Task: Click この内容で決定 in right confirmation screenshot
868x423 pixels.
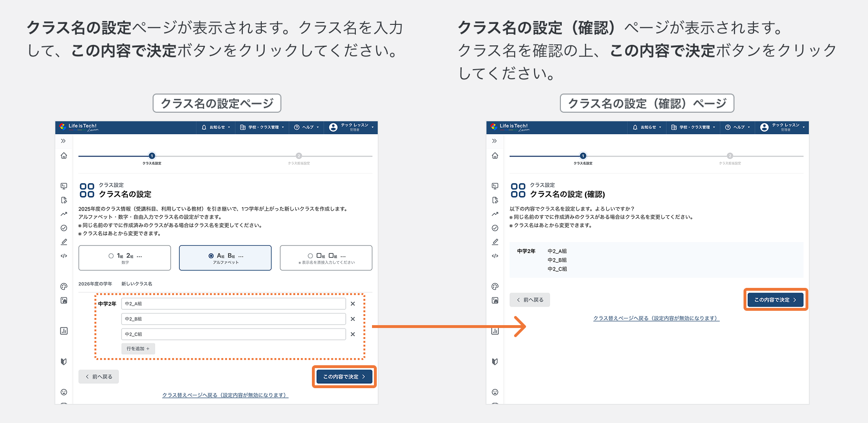Action: (775, 300)
